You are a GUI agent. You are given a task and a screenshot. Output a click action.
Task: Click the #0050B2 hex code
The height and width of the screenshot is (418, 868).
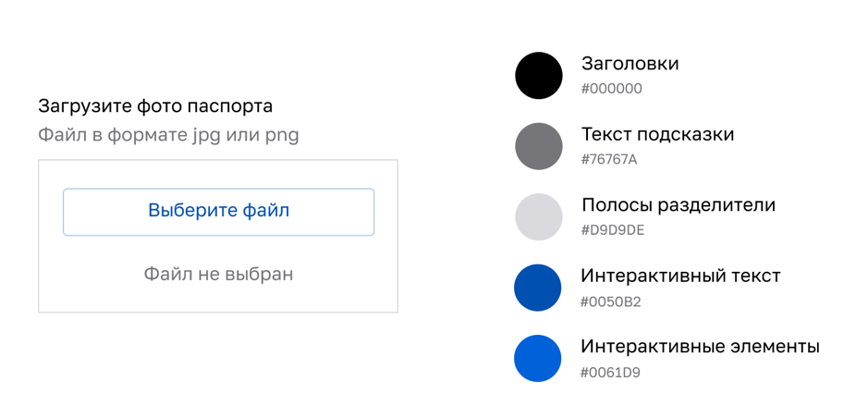click(x=610, y=301)
